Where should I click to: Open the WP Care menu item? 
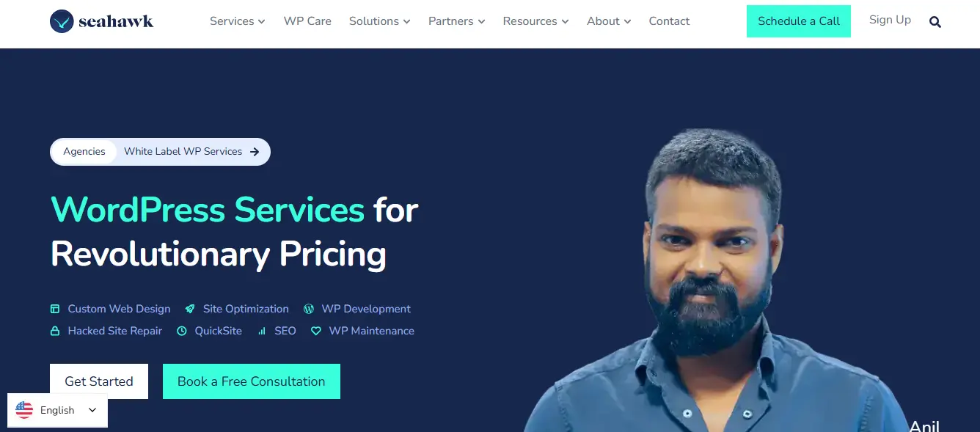coord(307,21)
